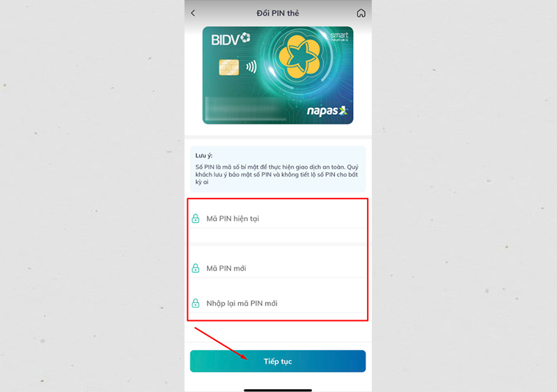
Task: Tap the smart label on card corner
Action: tap(339, 36)
